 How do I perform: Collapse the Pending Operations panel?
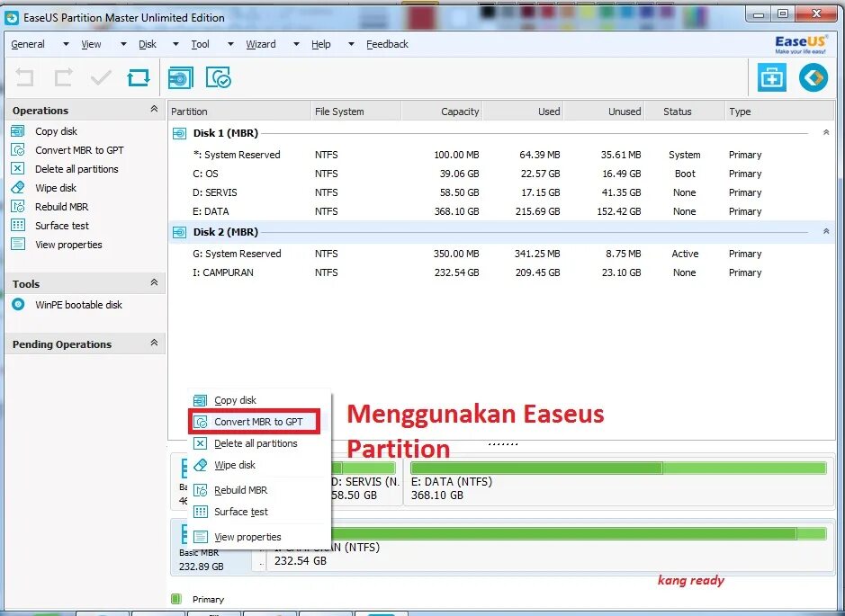(154, 343)
